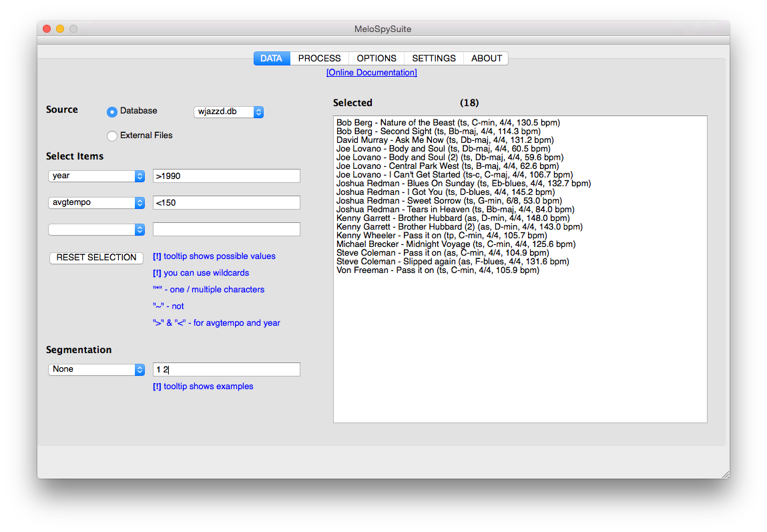Viewport: 767px width, 532px height.
Task: Select Joe Lovano - Body and Soul 60.5 bpm
Action: 443,149
